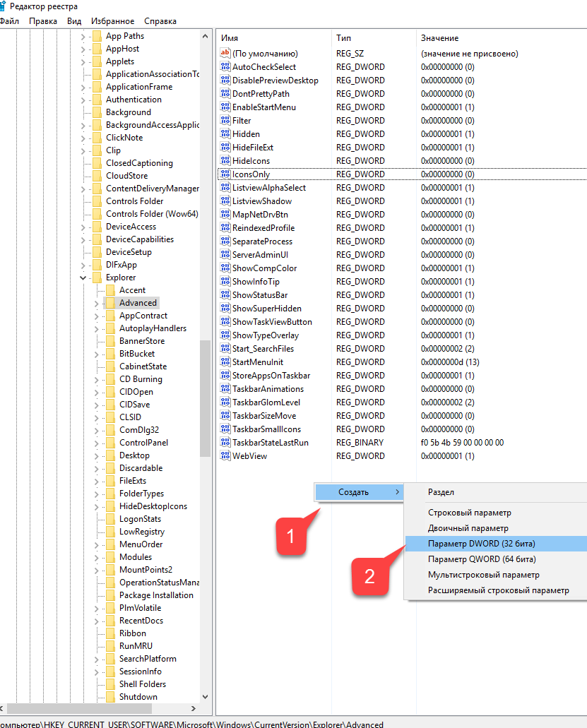
Task: Click the Advanced folder icon in tree
Action: (109, 303)
